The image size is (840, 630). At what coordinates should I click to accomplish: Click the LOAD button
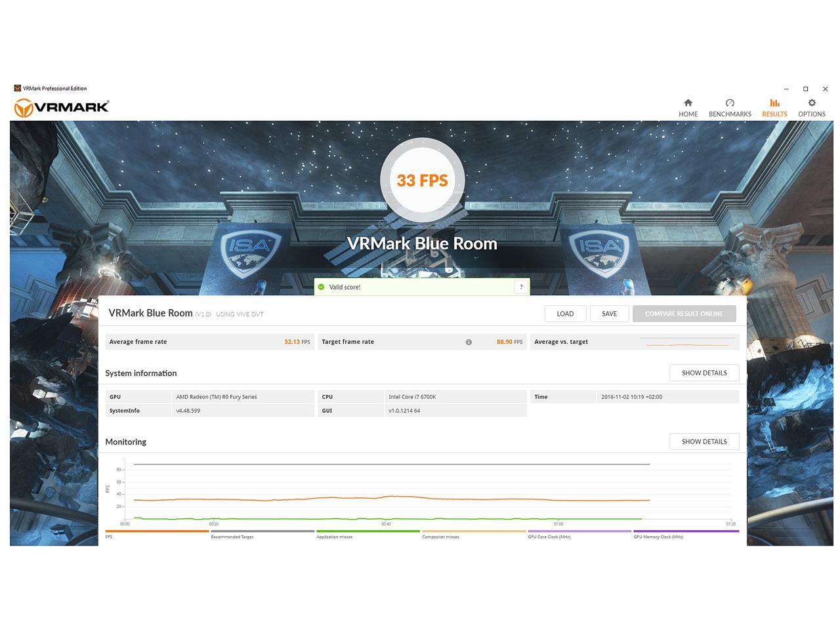coord(565,314)
